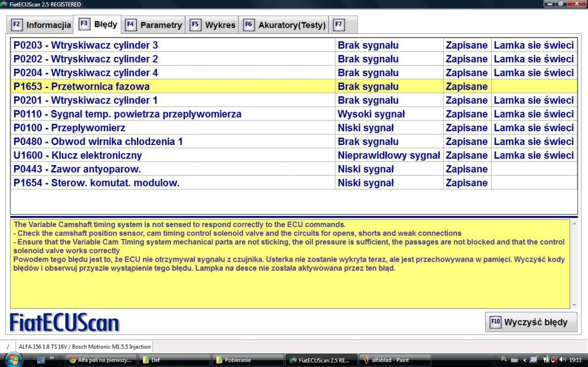Click the description scrollbar down arrow
Screen dimensions: 588x367
[x=574, y=305]
